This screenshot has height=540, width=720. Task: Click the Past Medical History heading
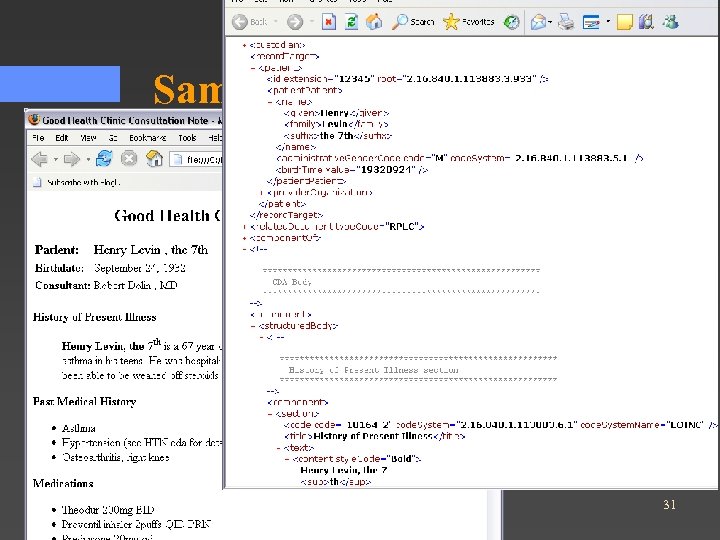[x=84, y=402]
